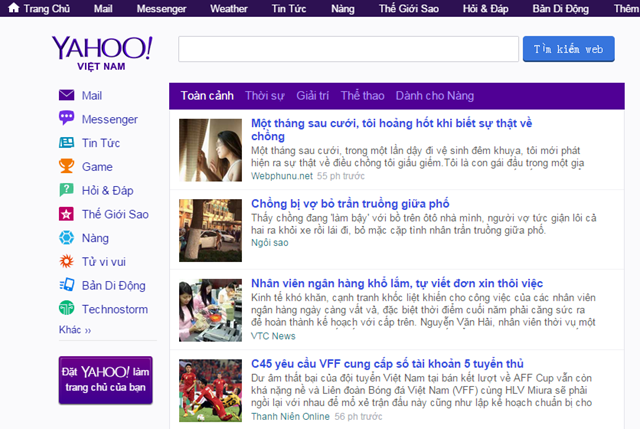Click the VTC News source link
This screenshot has height=429, width=640.
click(273, 336)
